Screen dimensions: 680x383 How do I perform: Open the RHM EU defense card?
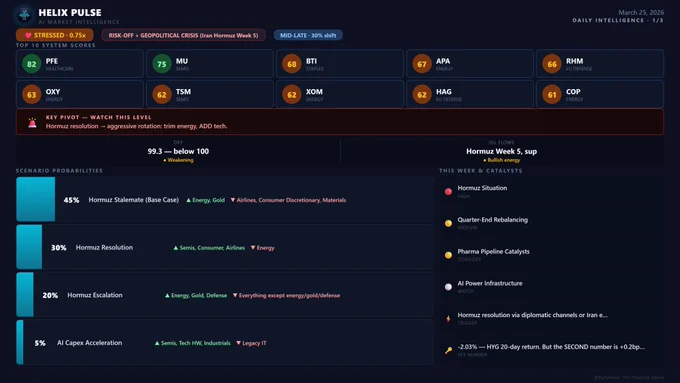(600, 64)
